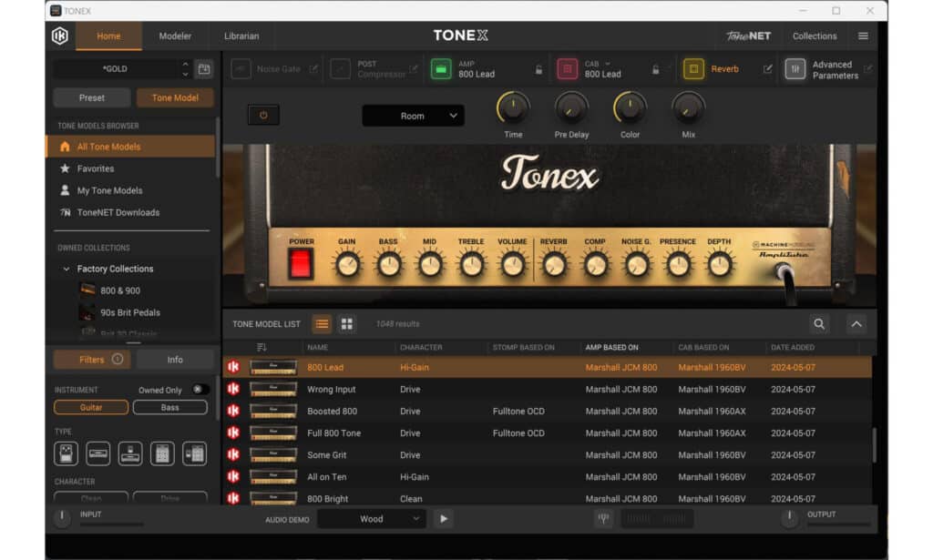This screenshot has width=933, height=560.
Task: Open the Advanced Parameters edit icon
Action: [868, 69]
